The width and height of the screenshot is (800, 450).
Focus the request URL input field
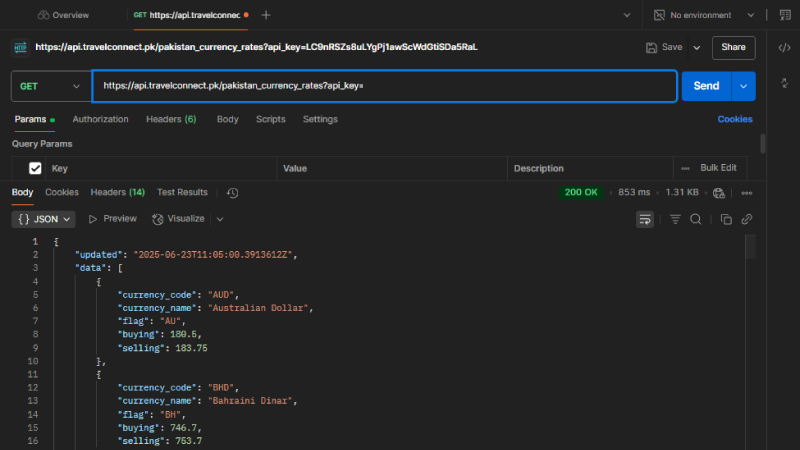(385, 86)
